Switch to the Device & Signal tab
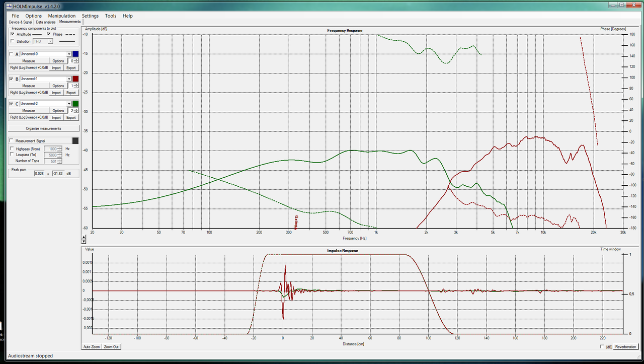The width and height of the screenshot is (644, 364). pos(21,22)
